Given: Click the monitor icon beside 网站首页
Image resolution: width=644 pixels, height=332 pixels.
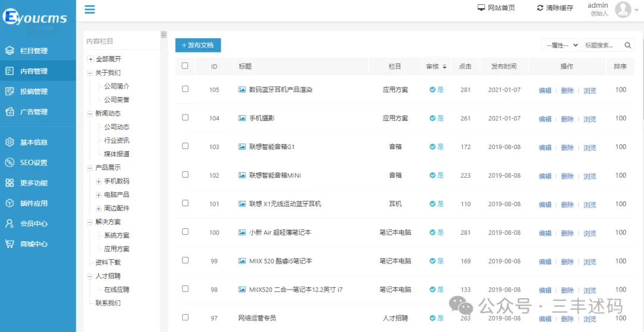Looking at the screenshot, I should point(481,8).
